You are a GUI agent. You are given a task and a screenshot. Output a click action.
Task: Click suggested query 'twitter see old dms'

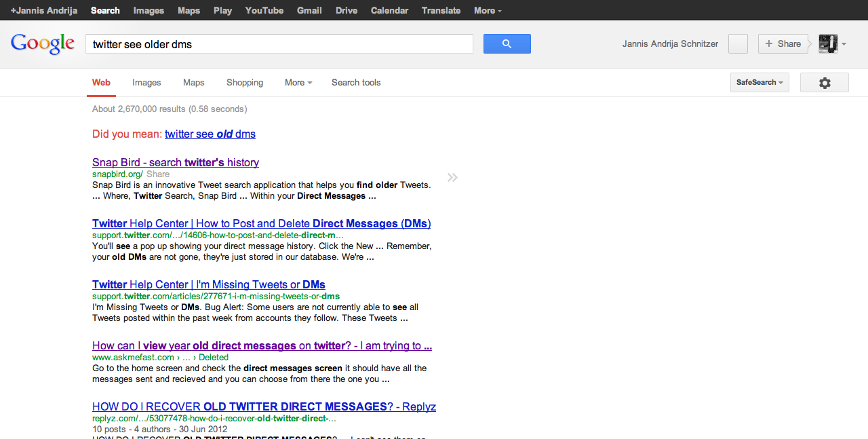[210, 134]
